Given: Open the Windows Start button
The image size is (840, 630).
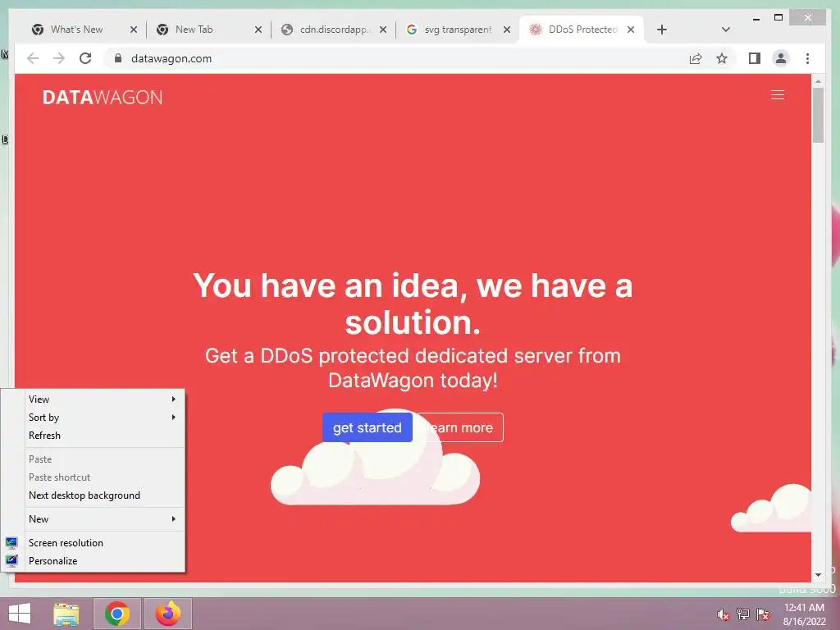Looking at the screenshot, I should [20, 614].
